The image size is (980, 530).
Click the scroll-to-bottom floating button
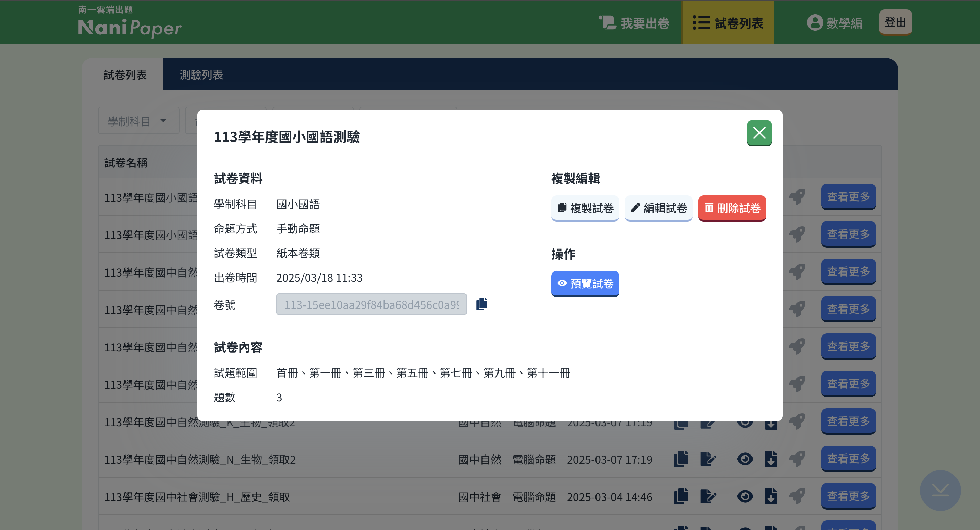(x=940, y=490)
